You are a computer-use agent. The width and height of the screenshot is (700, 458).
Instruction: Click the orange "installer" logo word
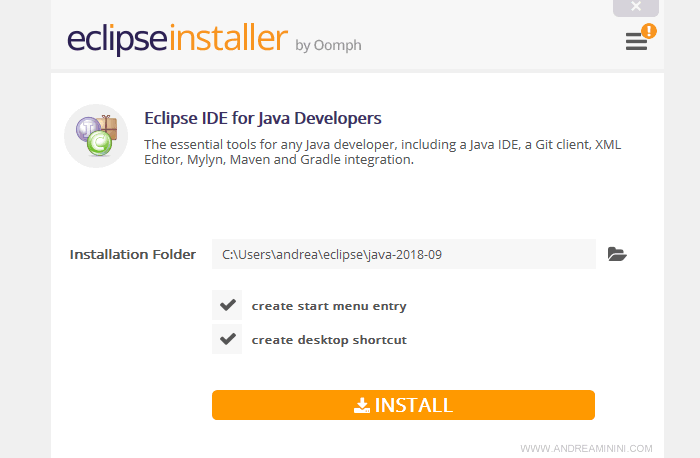(228, 39)
